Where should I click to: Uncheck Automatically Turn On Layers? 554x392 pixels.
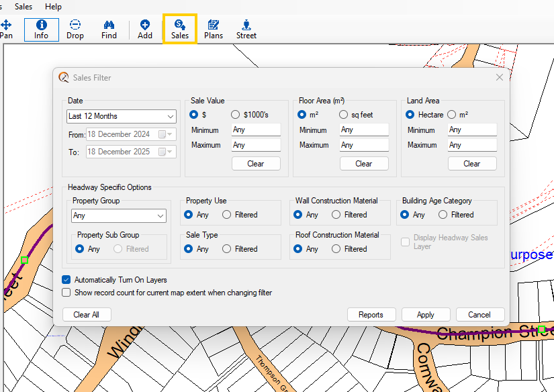coord(66,280)
